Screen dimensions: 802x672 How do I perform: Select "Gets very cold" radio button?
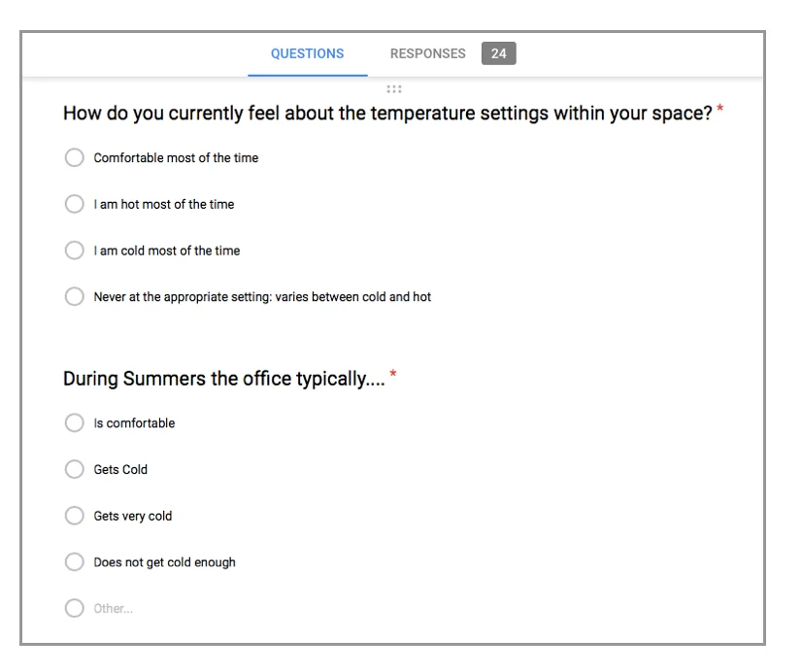pyautogui.click(x=75, y=517)
